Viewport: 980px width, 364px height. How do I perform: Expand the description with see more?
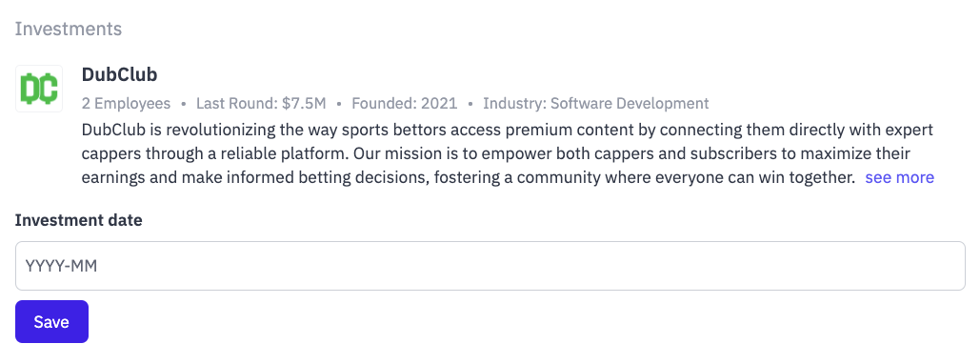[x=899, y=177]
